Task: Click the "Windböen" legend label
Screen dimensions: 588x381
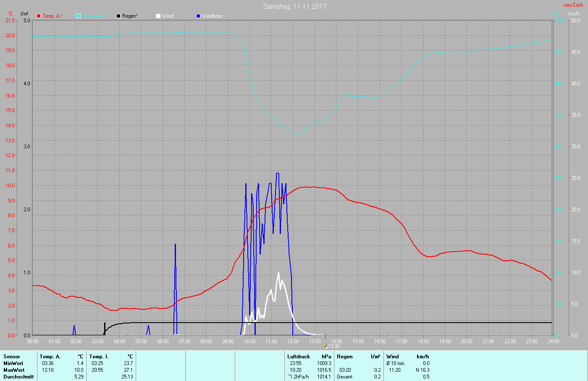Action: tap(213, 16)
